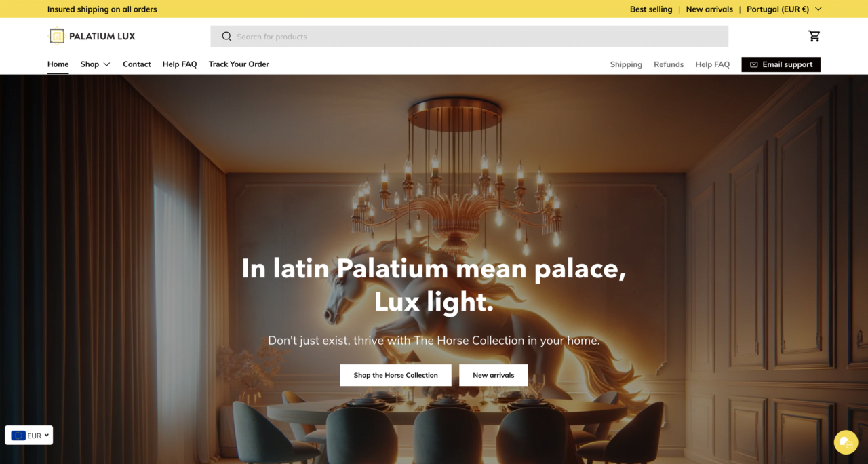Click the New arrivals hero button

[494, 375]
